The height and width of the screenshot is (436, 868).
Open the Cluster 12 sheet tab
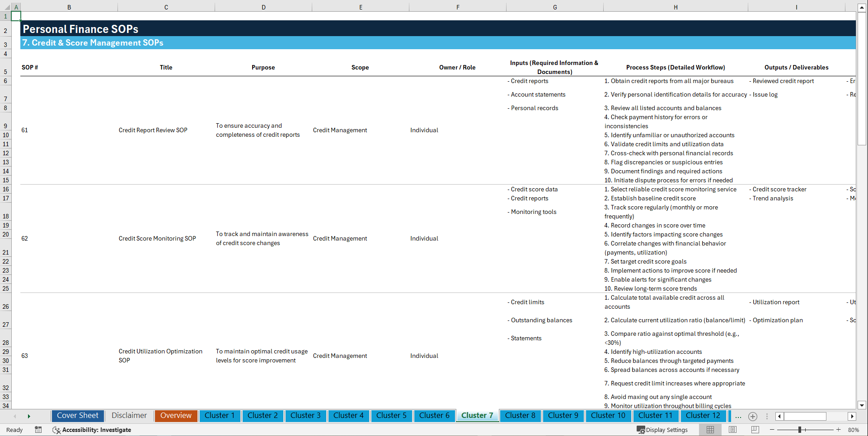[703, 416]
